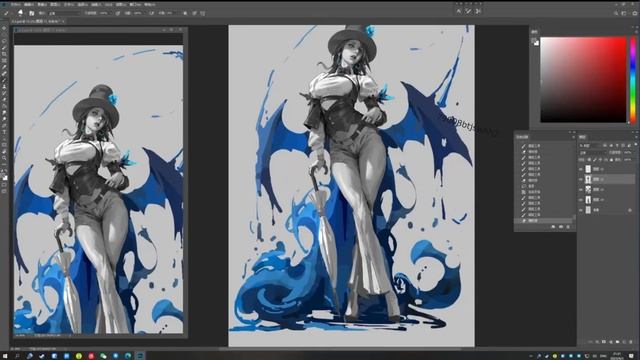Open the Windows Start button

[x=5, y=356]
